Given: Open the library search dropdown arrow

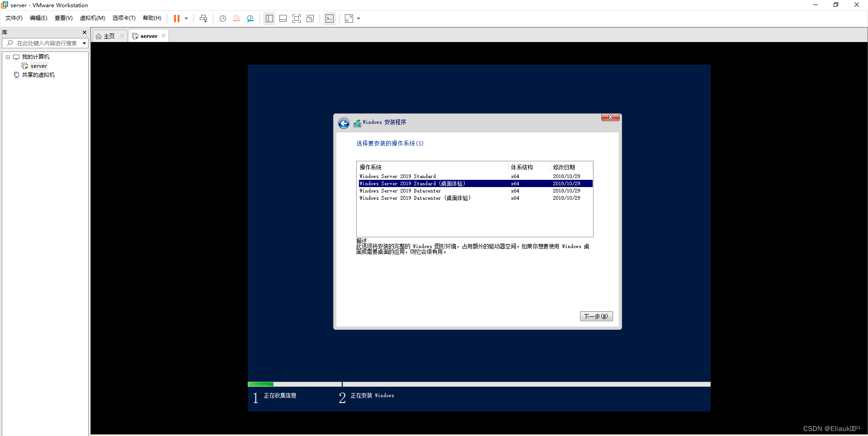Looking at the screenshot, I should point(84,43).
